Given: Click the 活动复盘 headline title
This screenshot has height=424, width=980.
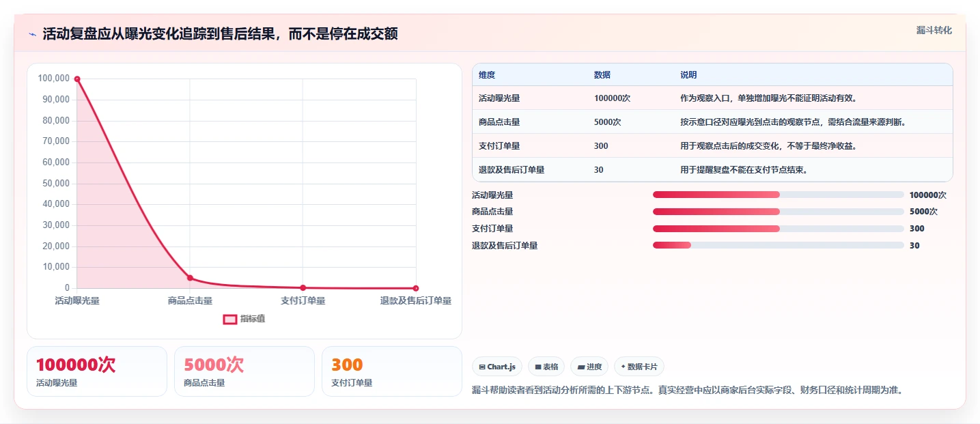Looking at the screenshot, I should (x=220, y=34).
